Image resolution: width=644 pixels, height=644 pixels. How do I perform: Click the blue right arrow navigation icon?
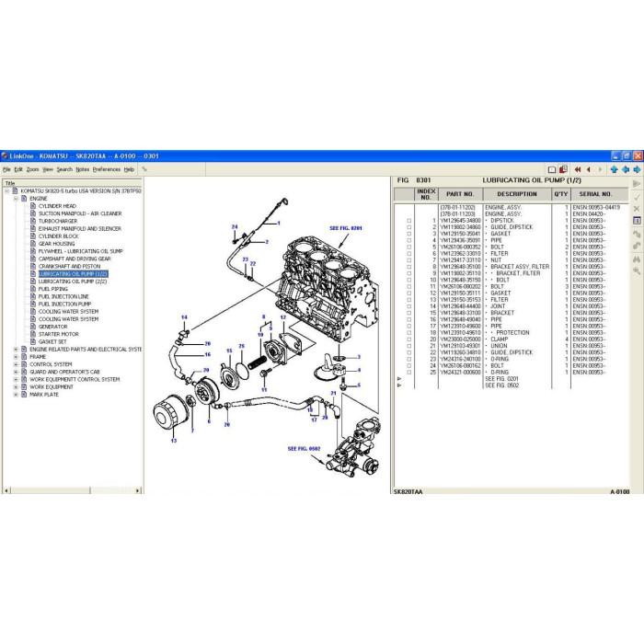point(637,169)
